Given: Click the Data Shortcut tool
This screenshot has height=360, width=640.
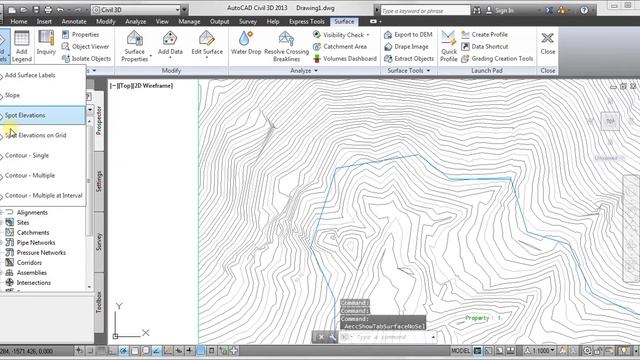Looking at the screenshot, I should point(484,47).
